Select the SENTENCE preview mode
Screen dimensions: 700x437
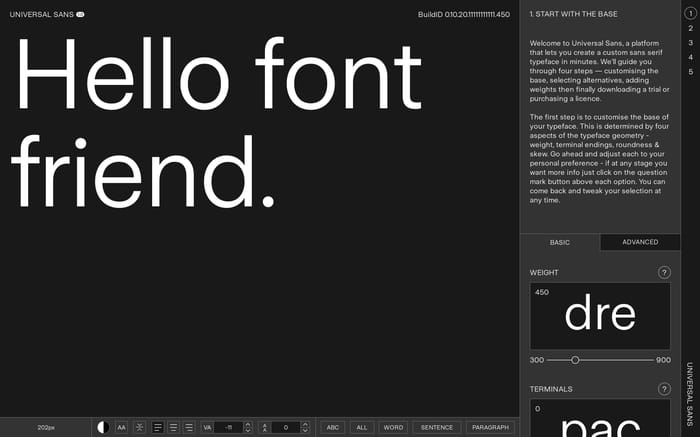437,427
